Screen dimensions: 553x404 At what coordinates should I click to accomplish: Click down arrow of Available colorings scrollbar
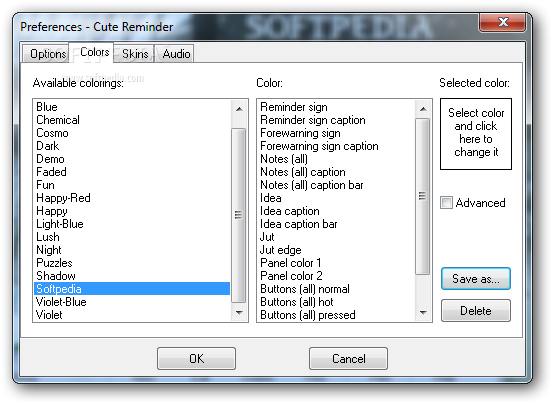coord(239,312)
